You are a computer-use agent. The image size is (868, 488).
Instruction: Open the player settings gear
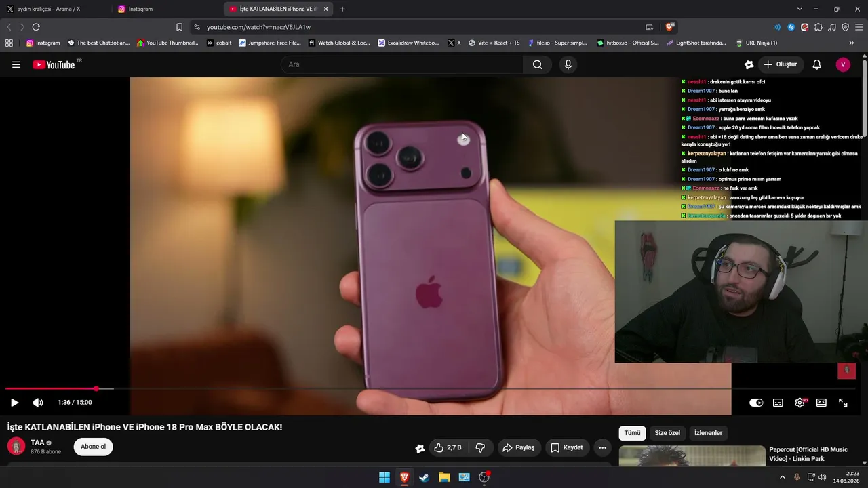800,402
